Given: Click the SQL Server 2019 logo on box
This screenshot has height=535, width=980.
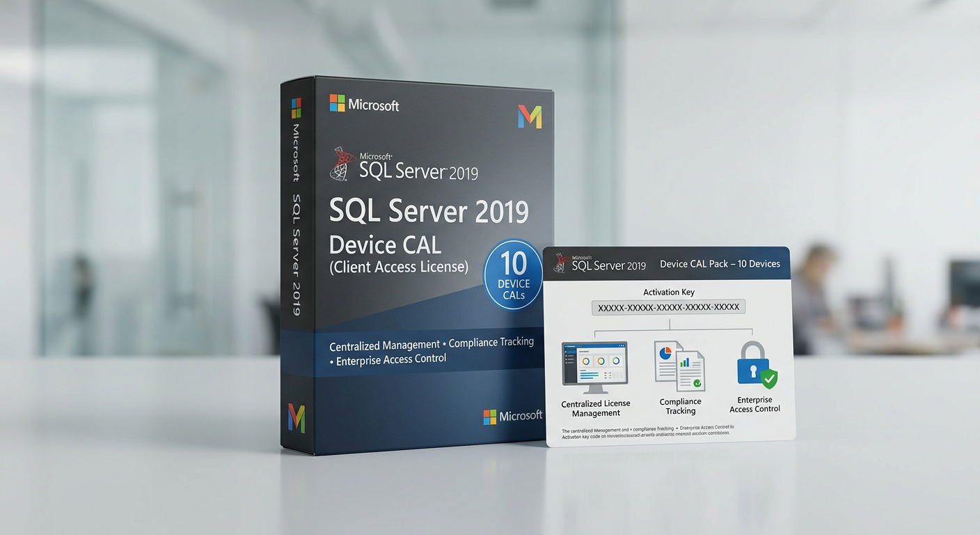Looking at the screenshot, I should pyautogui.click(x=404, y=164).
